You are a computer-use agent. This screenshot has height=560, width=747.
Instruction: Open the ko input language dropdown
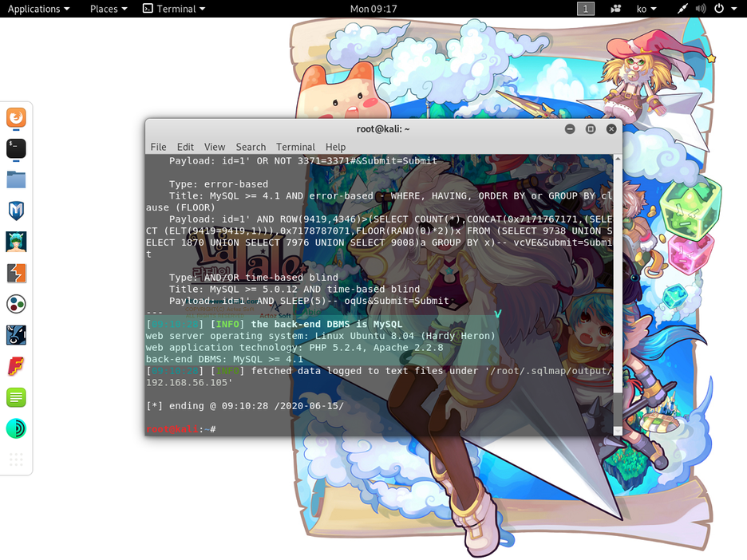[x=646, y=9]
